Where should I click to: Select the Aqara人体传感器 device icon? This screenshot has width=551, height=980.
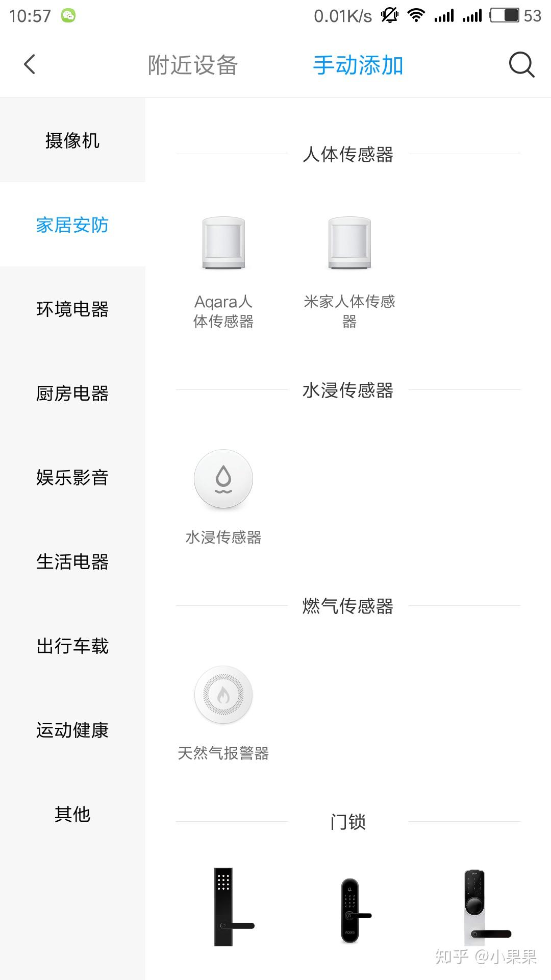223,243
